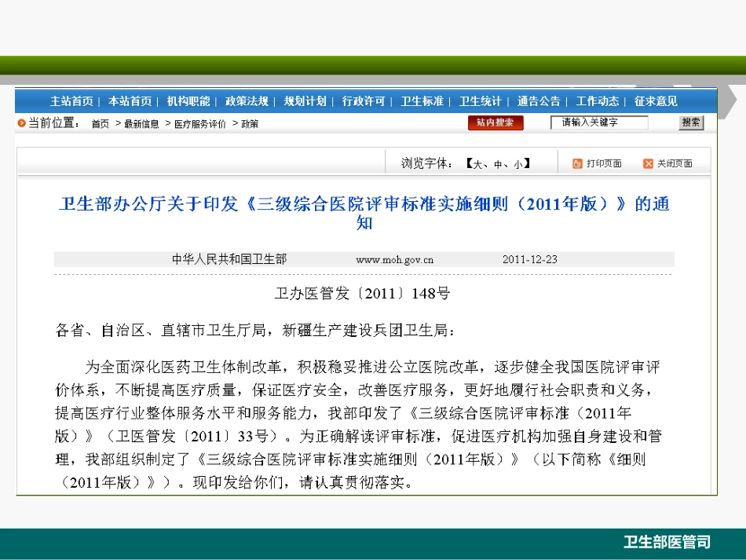Click the 请输入关键字 search input field

click(598, 123)
